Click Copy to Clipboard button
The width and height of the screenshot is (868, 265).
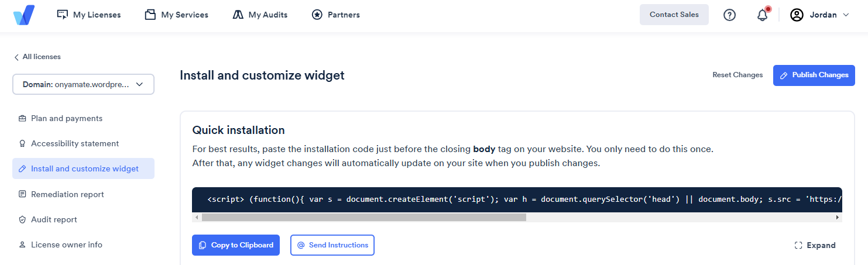tap(236, 245)
